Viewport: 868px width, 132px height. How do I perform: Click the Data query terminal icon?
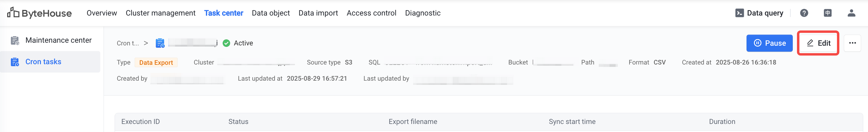[x=739, y=13]
